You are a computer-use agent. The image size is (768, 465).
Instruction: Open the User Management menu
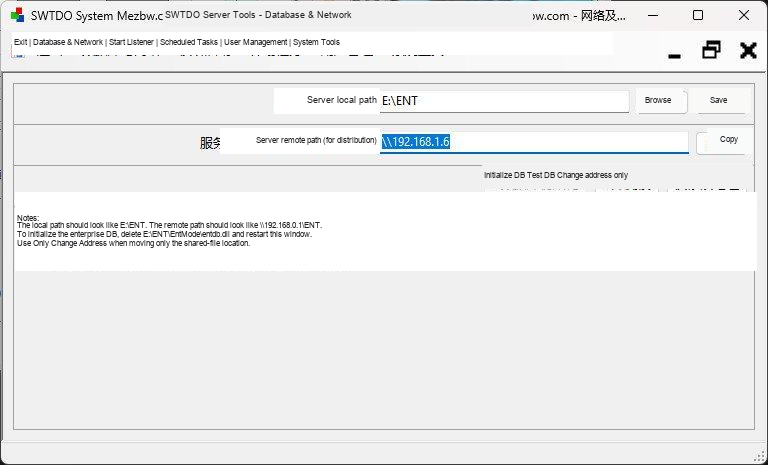[256, 42]
